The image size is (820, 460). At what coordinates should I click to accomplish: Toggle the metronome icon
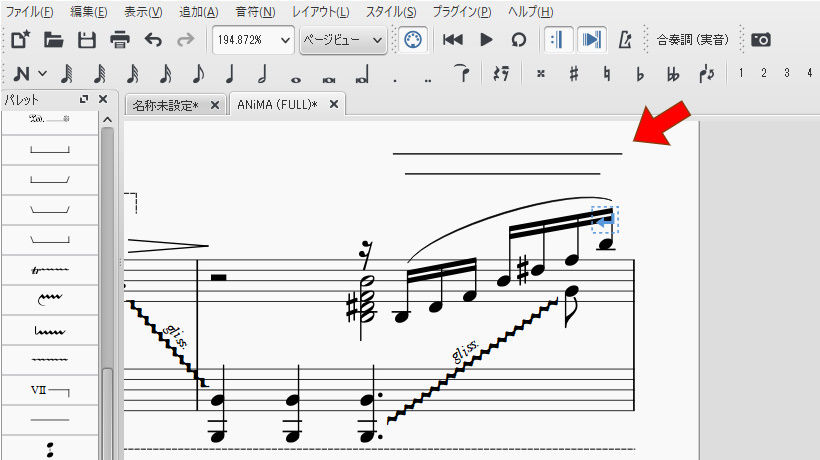tap(625, 40)
